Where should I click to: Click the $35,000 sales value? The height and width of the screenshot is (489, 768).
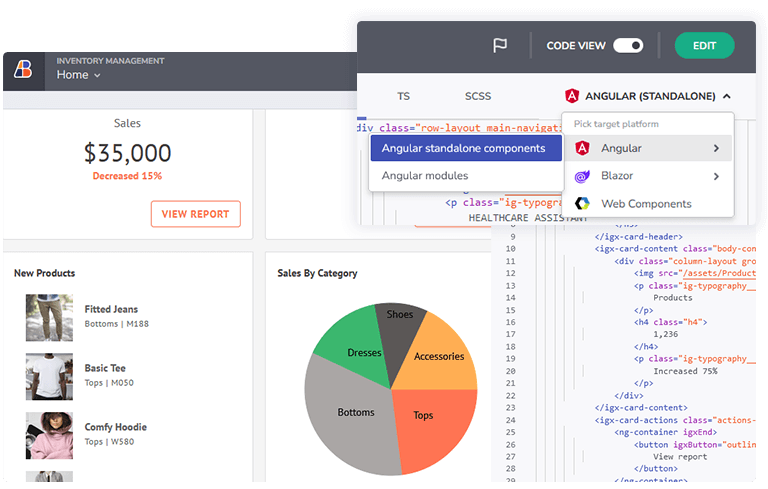127,153
